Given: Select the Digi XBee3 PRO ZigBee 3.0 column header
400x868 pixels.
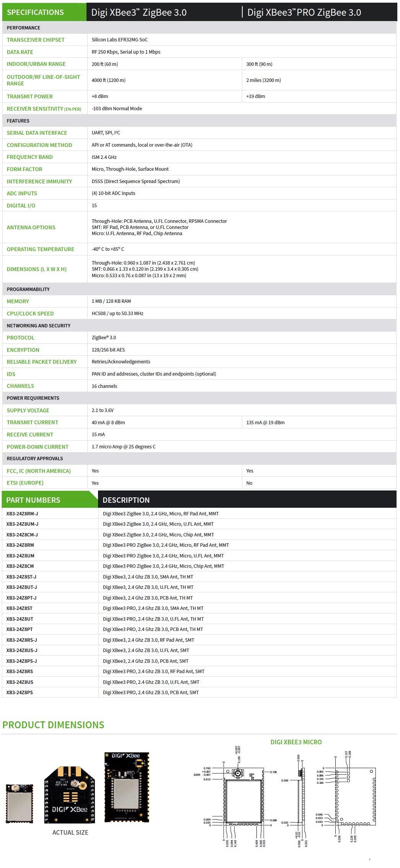Looking at the screenshot, I should point(304,13).
